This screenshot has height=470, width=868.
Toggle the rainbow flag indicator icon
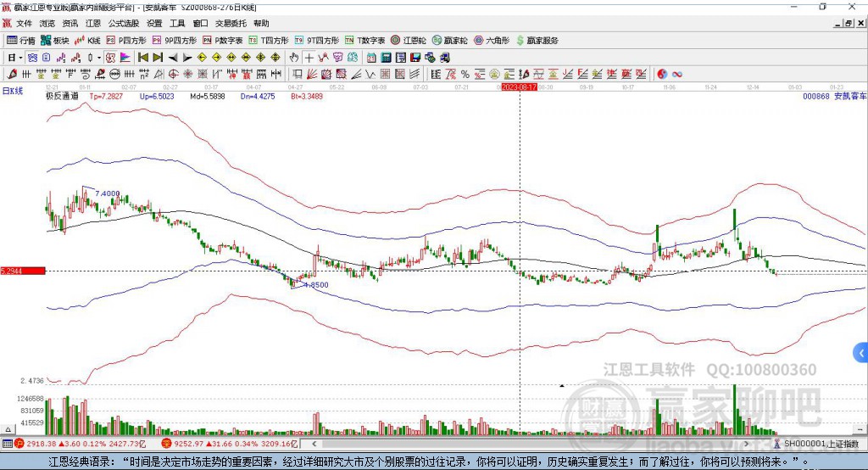tap(125, 58)
